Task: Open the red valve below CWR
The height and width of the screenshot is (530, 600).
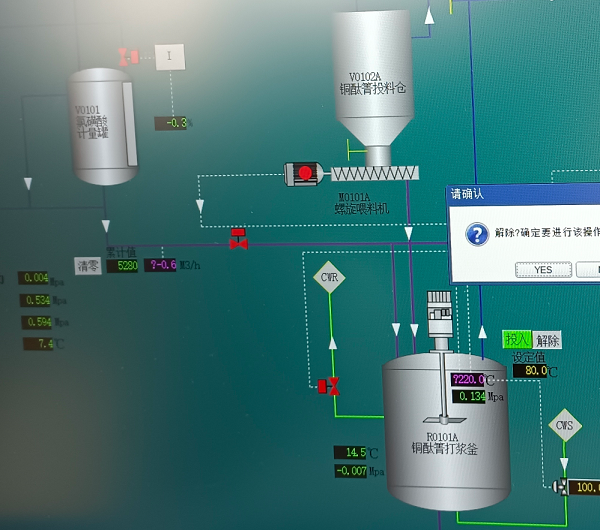Action: [328, 385]
